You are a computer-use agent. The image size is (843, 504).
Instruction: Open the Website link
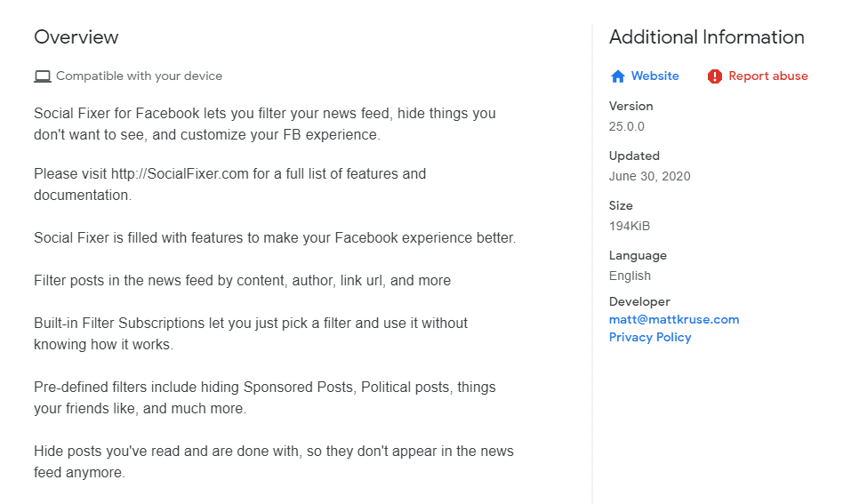click(654, 76)
